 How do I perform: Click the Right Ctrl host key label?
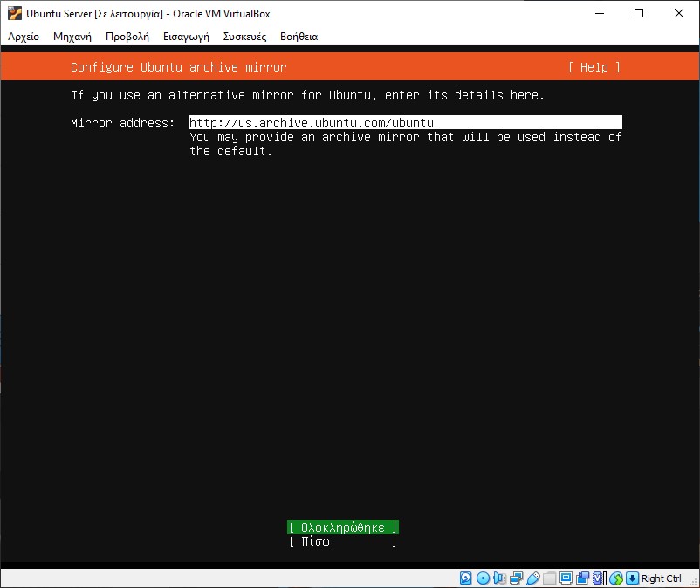[662, 578]
